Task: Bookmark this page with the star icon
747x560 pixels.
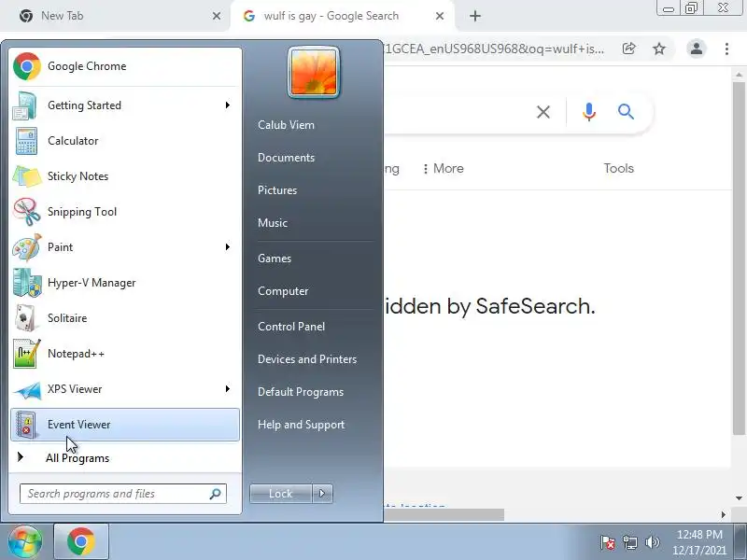Action: (x=659, y=49)
